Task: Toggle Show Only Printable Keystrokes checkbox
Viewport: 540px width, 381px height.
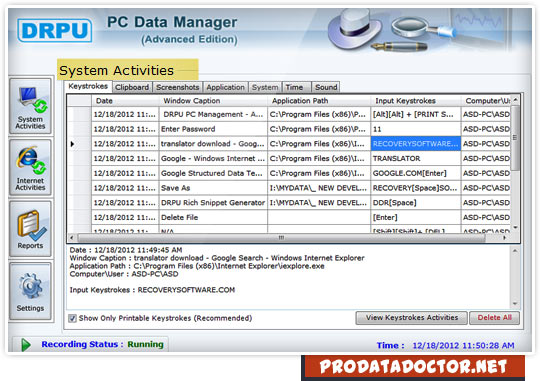Action: [x=72, y=318]
